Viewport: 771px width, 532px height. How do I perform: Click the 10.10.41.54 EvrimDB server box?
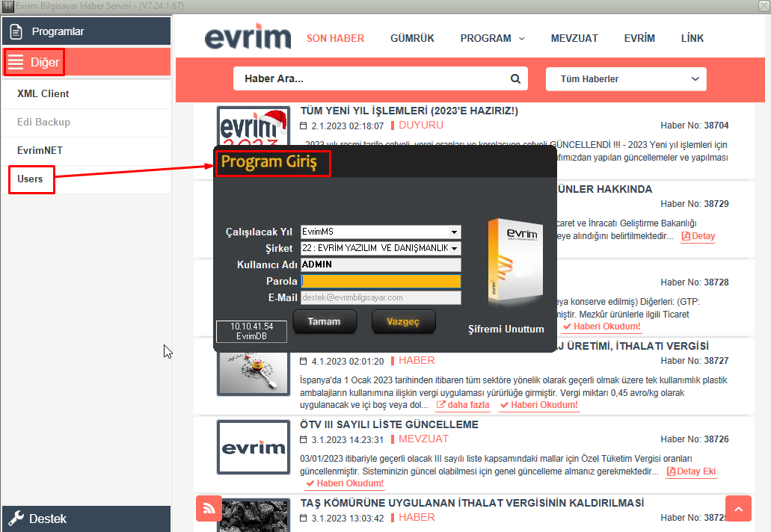252,331
